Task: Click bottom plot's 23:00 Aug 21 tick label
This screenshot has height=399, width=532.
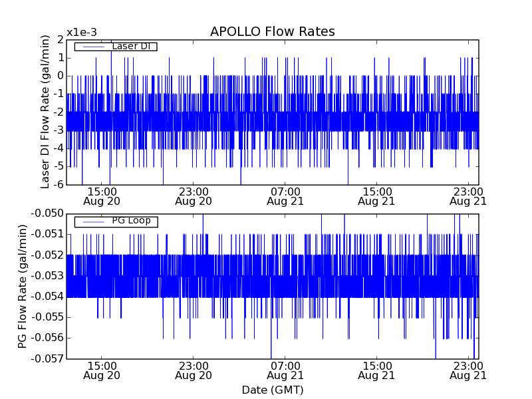Action: click(x=467, y=370)
